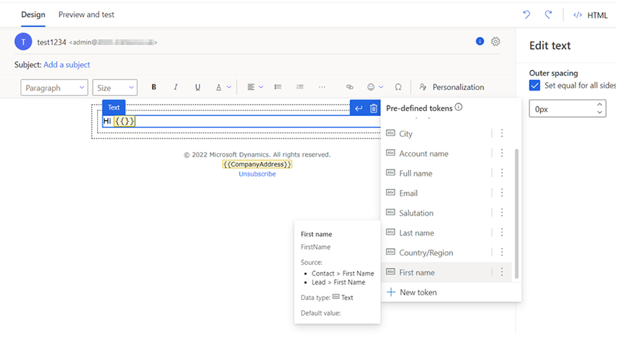
Task: Insert special character omega icon
Action: [x=398, y=87]
